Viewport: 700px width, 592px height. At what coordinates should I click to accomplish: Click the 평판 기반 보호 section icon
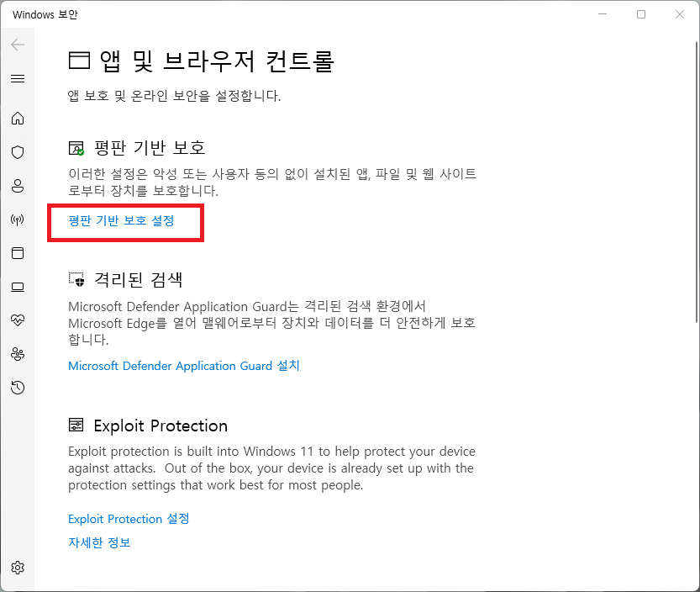tap(76, 148)
